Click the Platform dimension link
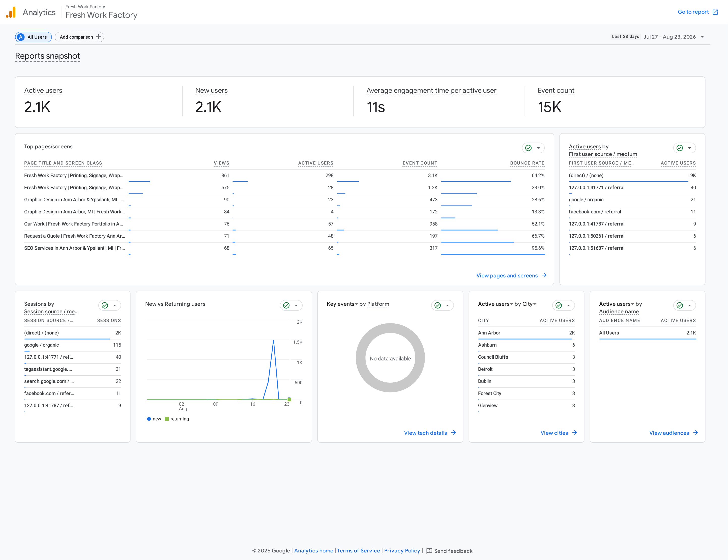Image resolution: width=728 pixels, height=560 pixels. click(378, 304)
